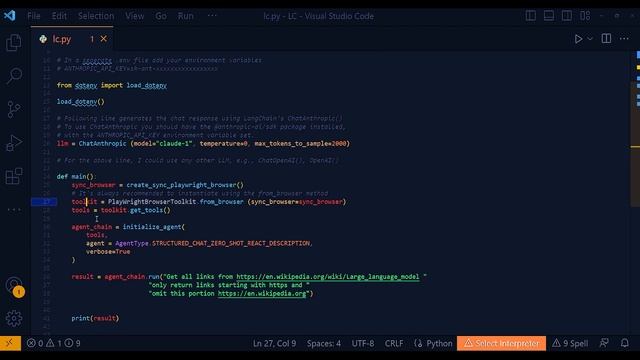
Task: Open the View menu
Action: pos(135,16)
